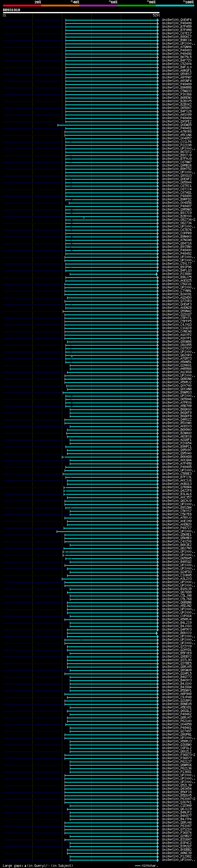197x868 pixels.
Task: Select the UniRef100_P62137 label
Action: pos(176,761)
